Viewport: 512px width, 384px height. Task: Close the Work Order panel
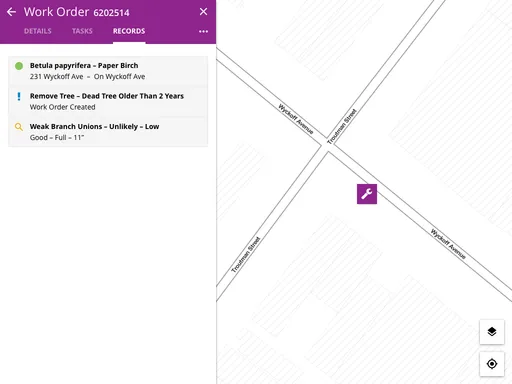click(x=203, y=12)
